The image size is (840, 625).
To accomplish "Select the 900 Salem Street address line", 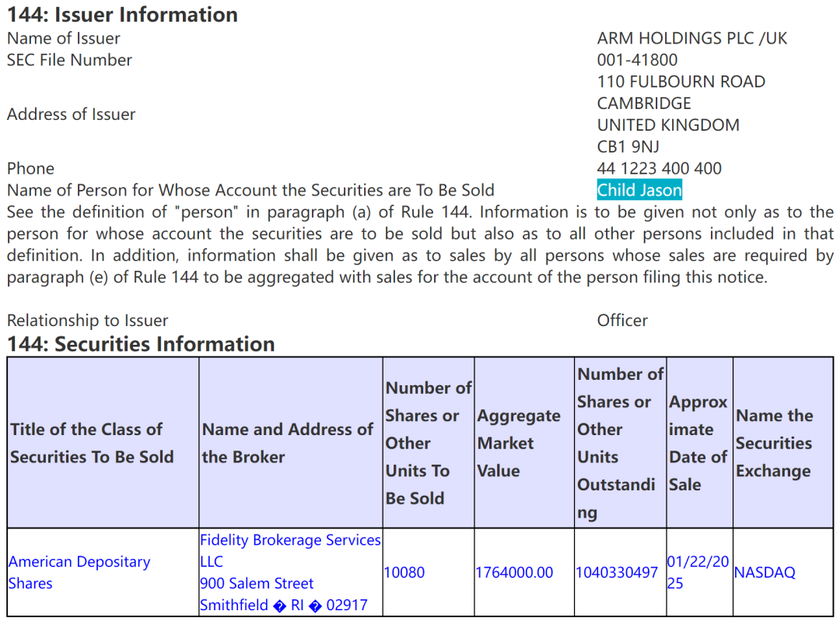I will (257, 583).
